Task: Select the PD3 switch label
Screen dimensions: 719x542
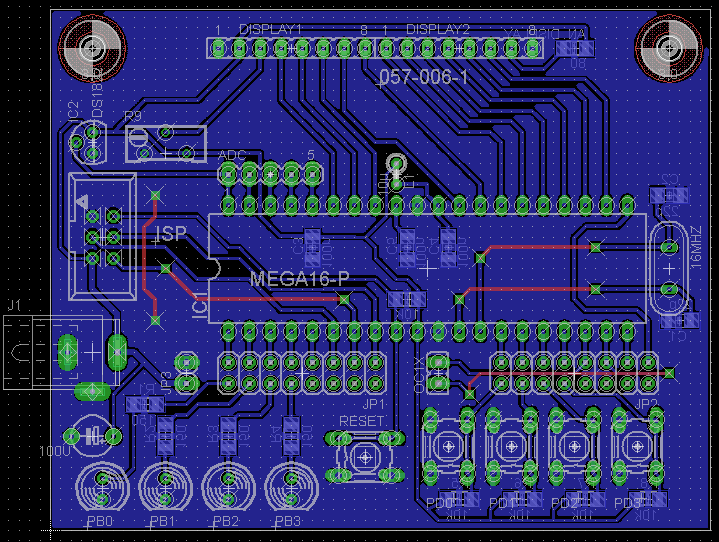Action: pos(628,503)
